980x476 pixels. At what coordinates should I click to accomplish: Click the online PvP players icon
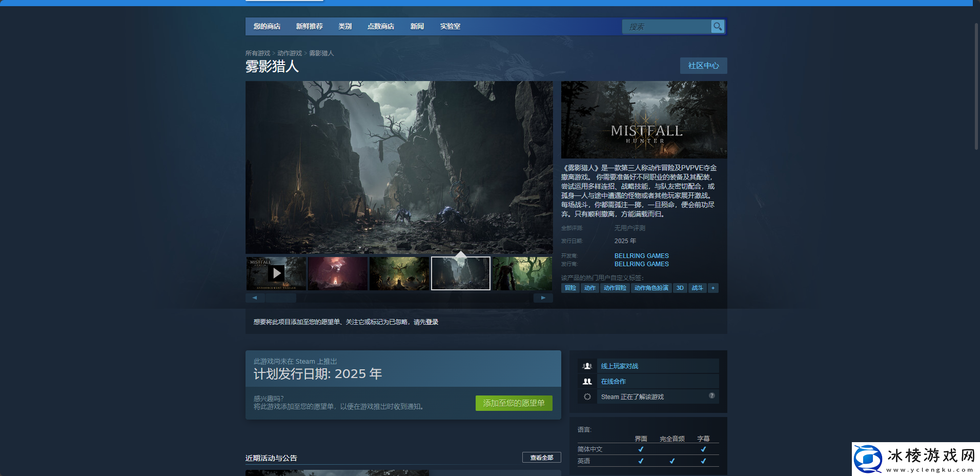[x=587, y=366]
